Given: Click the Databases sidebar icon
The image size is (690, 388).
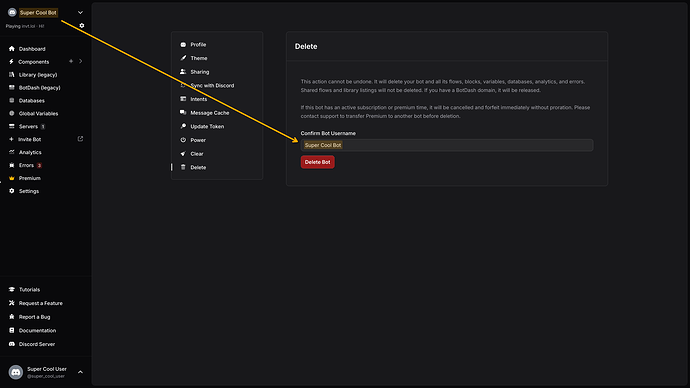Looking at the screenshot, I should (12, 100).
